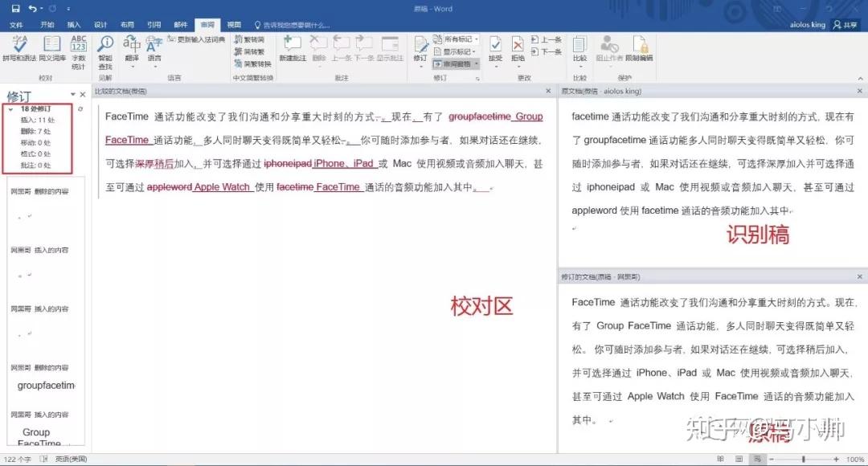Collapse the 18 处修订 summary
The height and width of the screenshot is (466, 868).
pos(10,109)
